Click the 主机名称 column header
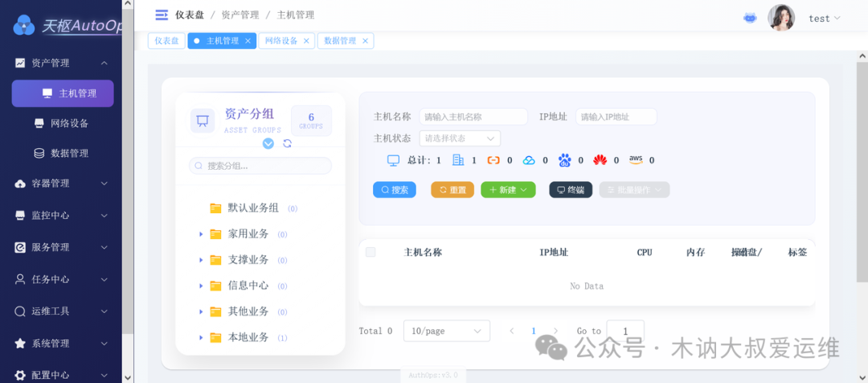Viewport: 868px width, 383px height. 423,252
